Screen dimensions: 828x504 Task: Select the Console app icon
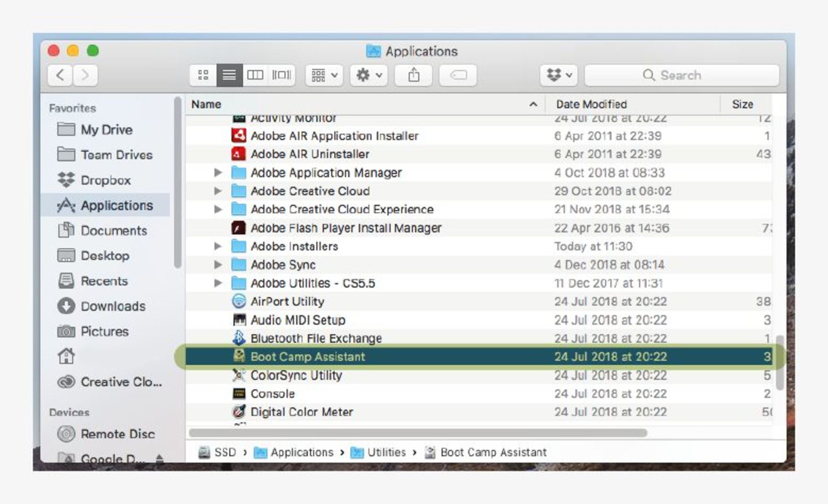point(239,393)
